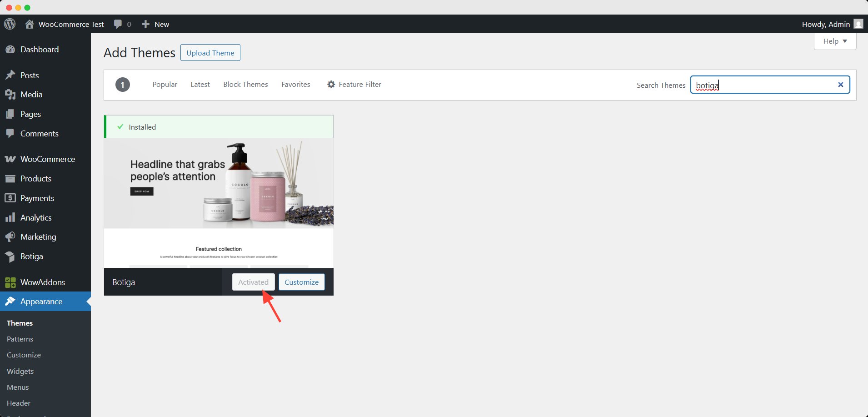
Task: Select the Latest themes tab
Action: (x=200, y=85)
